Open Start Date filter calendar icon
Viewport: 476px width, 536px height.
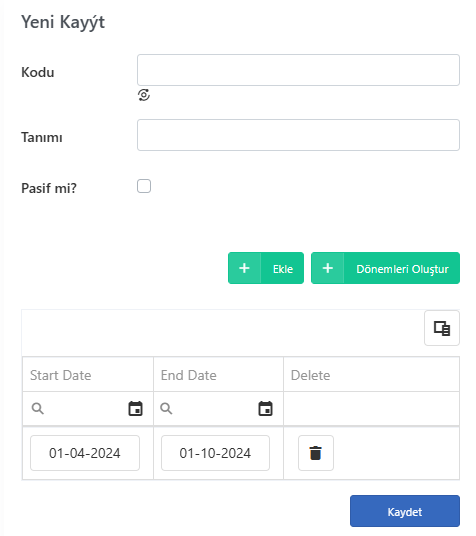[135, 408]
